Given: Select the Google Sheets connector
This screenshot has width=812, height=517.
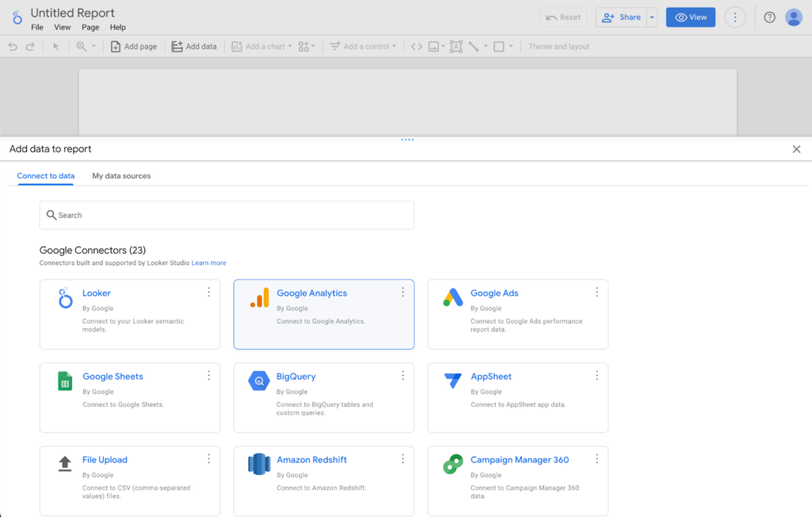Looking at the screenshot, I should [x=130, y=398].
